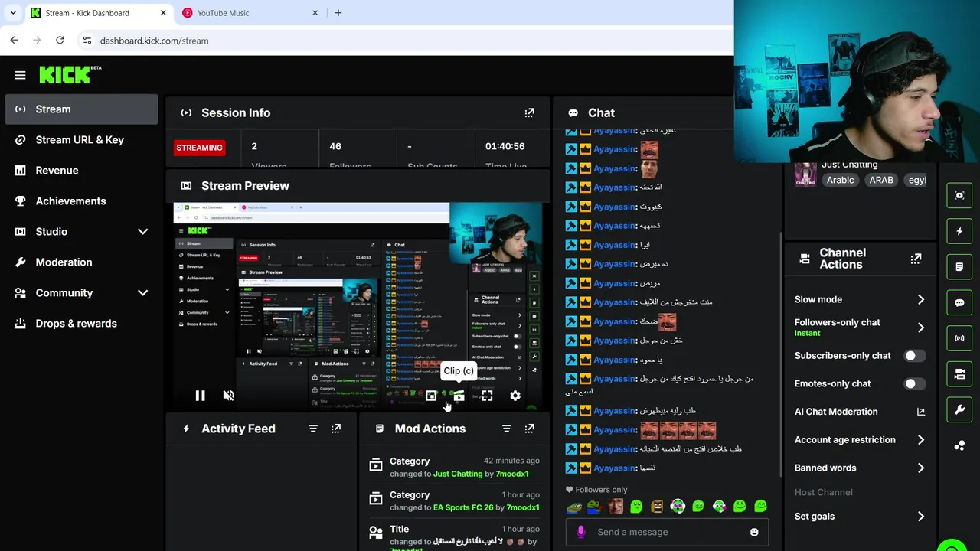Click the Just Chatting category link in Mod Actions
This screenshot has width=980, height=551.
(458, 474)
